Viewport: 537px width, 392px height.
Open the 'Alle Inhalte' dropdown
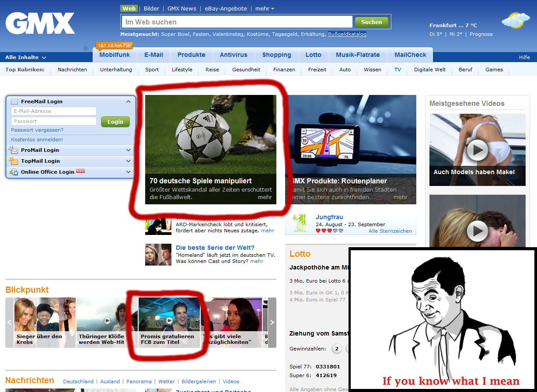click(x=26, y=57)
